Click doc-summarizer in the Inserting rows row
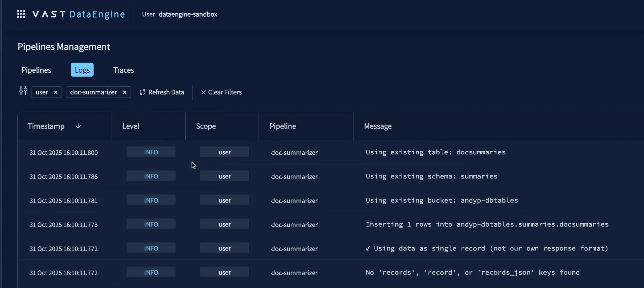Screen dimensions: 644x288 tap(294, 225)
